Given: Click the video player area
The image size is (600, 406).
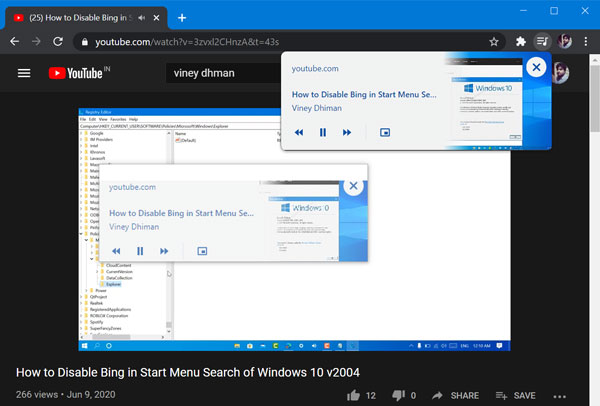Looking at the screenshot, I should pyautogui.click(x=294, y=229).
